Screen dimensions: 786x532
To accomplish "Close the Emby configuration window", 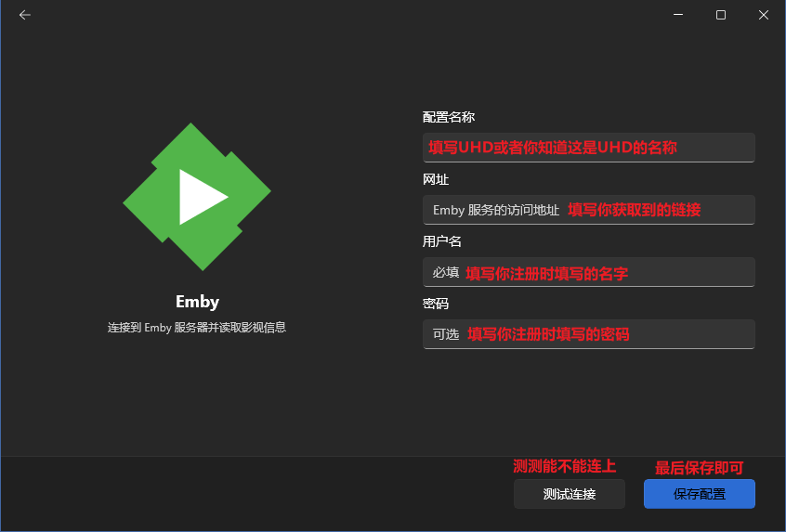I will pyautogui.click(x=763, y=15).
